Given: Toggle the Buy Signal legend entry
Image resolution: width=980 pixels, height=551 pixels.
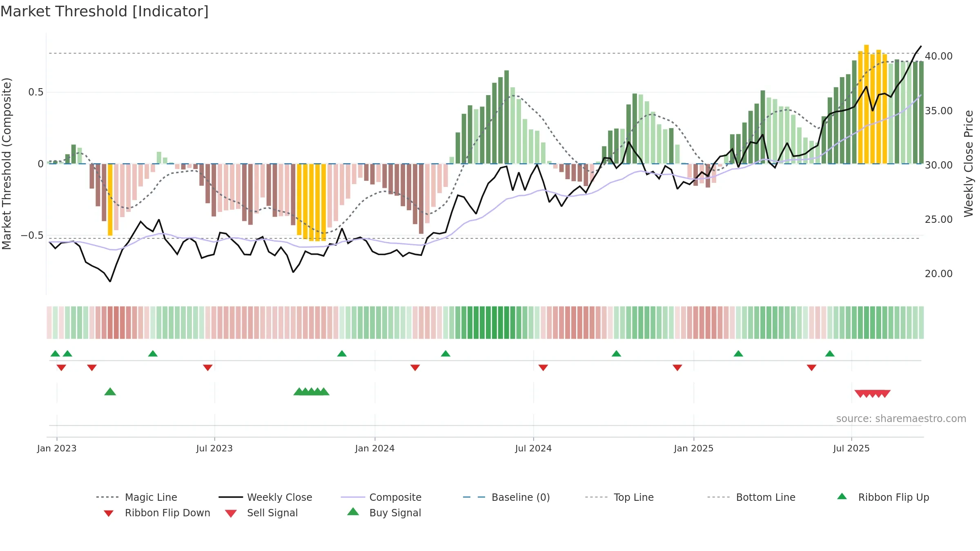Looking at the screenshot, I should 384,513.
